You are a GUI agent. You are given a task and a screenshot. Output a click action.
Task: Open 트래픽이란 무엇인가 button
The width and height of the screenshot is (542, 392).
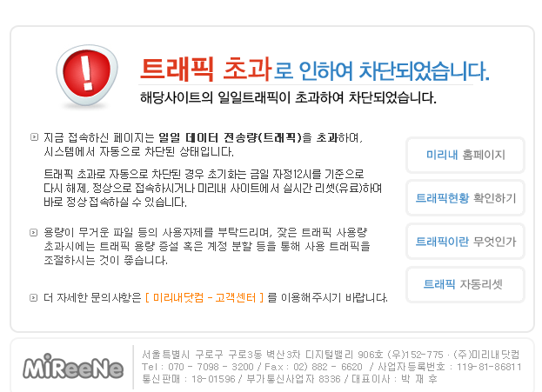pos(465,242)
